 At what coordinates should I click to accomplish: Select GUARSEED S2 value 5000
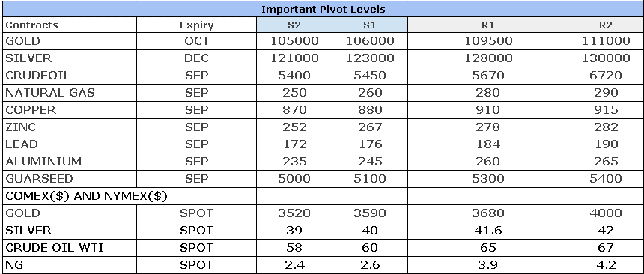tap(294, 179)
